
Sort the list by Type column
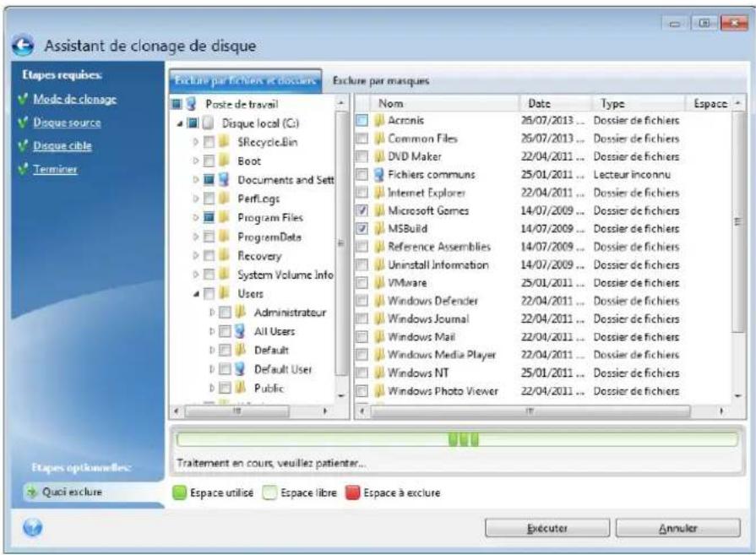coord(639,103)
